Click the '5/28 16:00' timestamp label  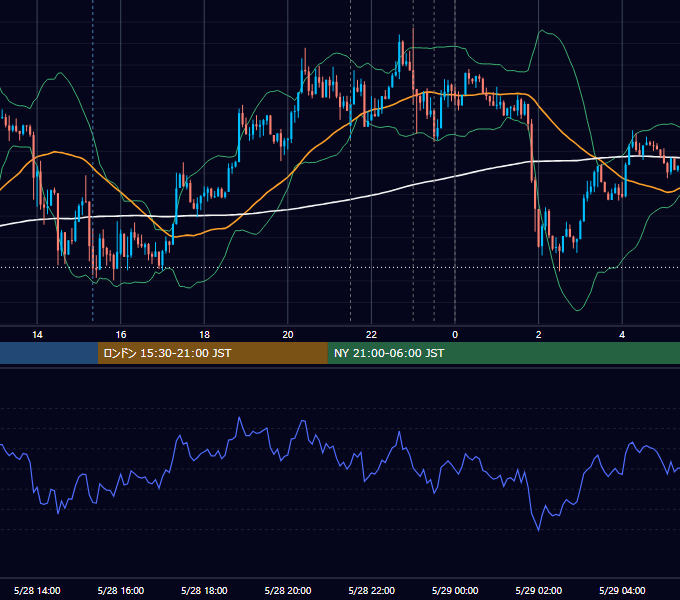pos(121,590)
